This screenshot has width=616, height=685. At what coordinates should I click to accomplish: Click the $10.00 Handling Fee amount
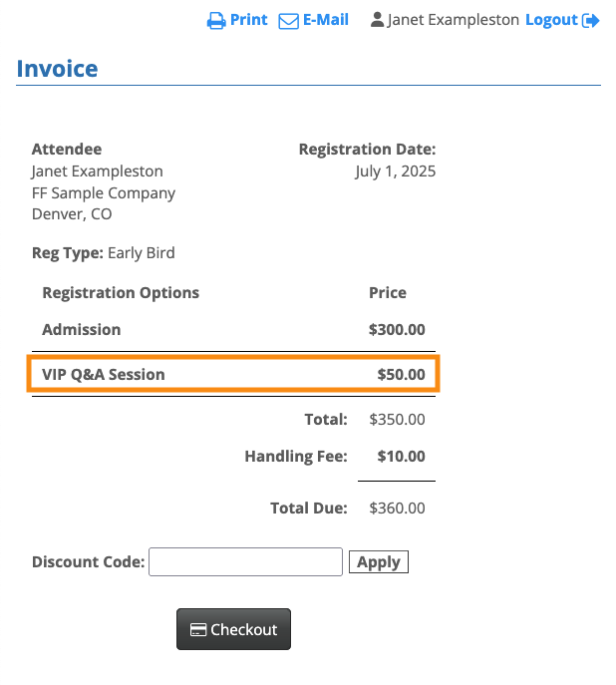point(401,457)
